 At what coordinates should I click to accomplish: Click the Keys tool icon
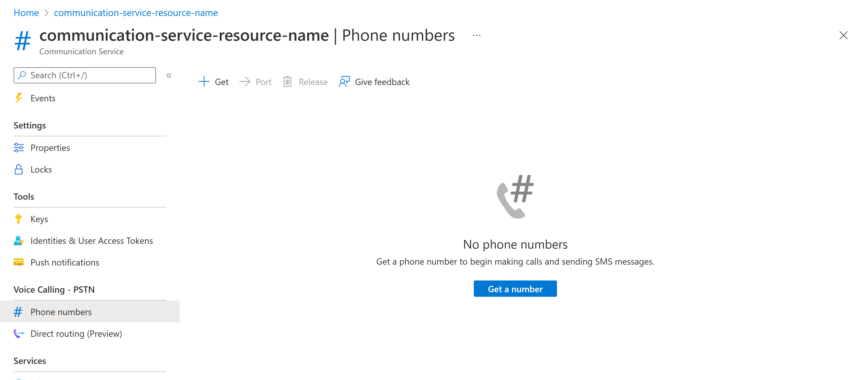[x=18, y=219]
